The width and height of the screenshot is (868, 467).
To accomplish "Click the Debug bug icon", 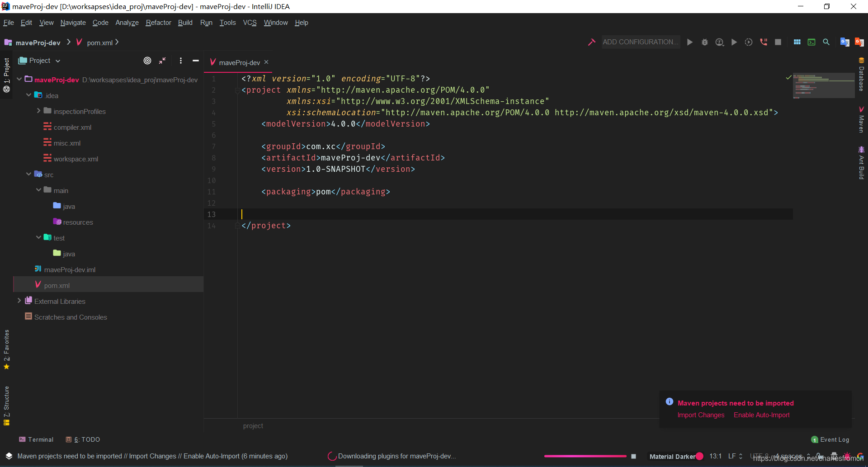I will coord(704,42).
